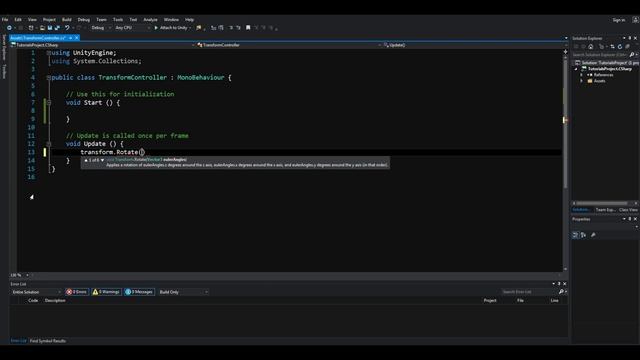Open the Analyze menu
Image resolution: width=640 pixels, height=360 pixels.
[150, 20]
